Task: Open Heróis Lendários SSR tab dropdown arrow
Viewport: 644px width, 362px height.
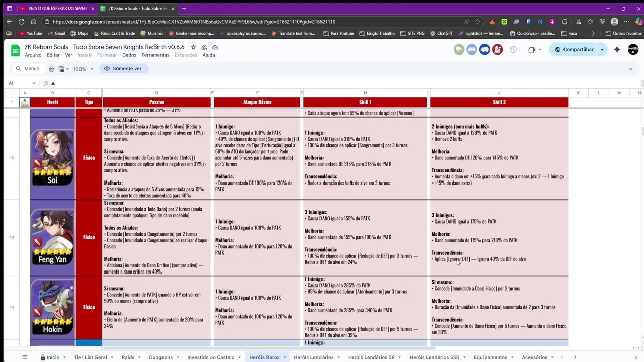Action: point(464,357)
